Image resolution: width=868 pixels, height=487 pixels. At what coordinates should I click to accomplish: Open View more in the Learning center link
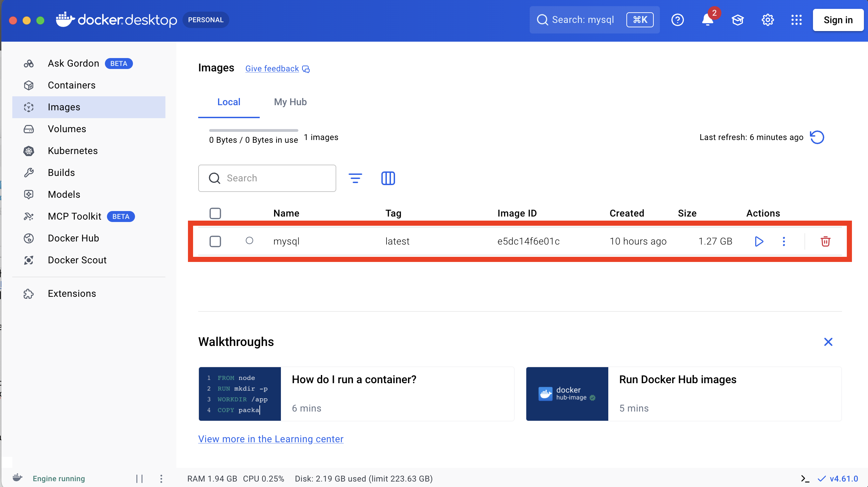(x=271, y=439)
